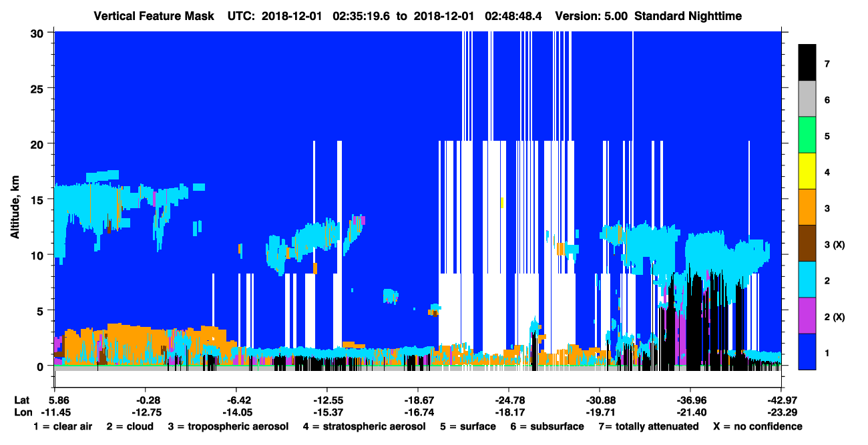Image resolution: width=868 pixels, height=445 pixels.
Task: Click the "Standard Nighttime" text
Action: point(688,15)
